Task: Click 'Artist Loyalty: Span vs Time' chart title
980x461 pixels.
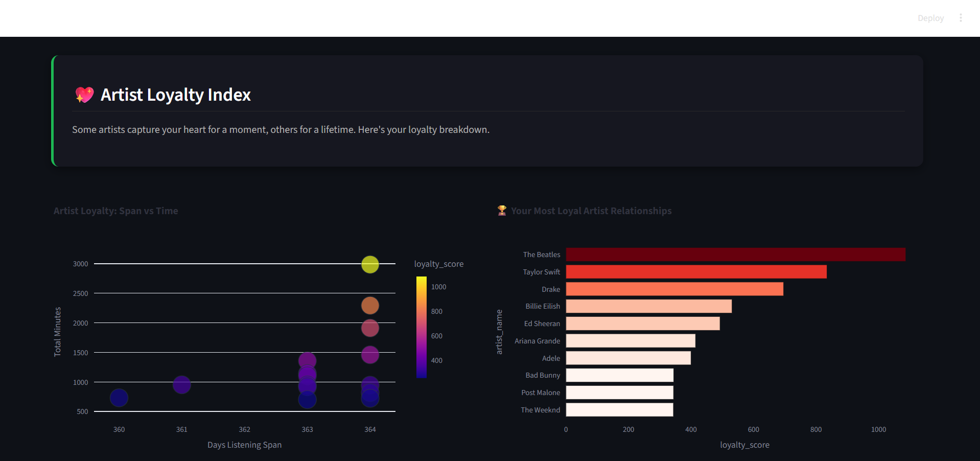Action: tap(116, 211)
